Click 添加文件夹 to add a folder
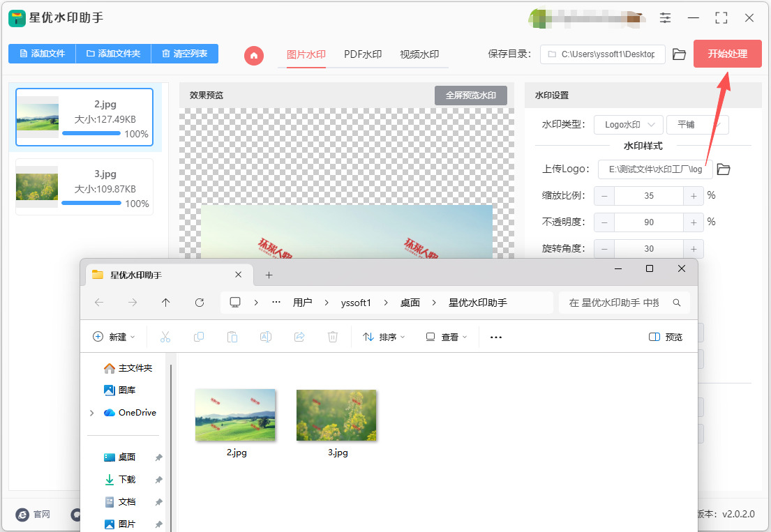The image size is (771, 532). (x=114, y=54)
